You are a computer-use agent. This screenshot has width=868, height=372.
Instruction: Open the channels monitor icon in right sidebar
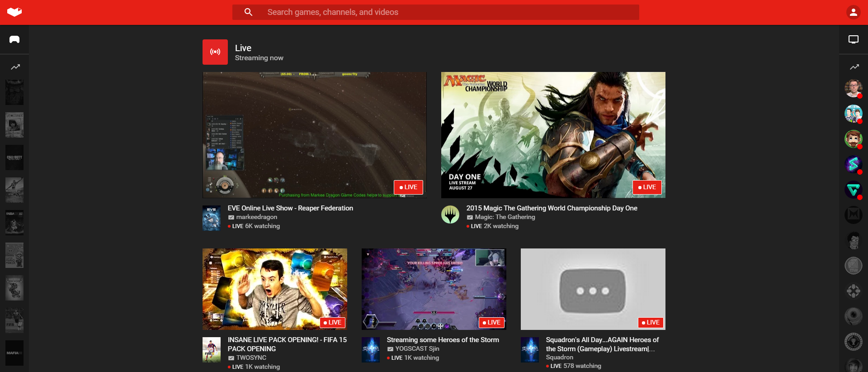(853, 39)
